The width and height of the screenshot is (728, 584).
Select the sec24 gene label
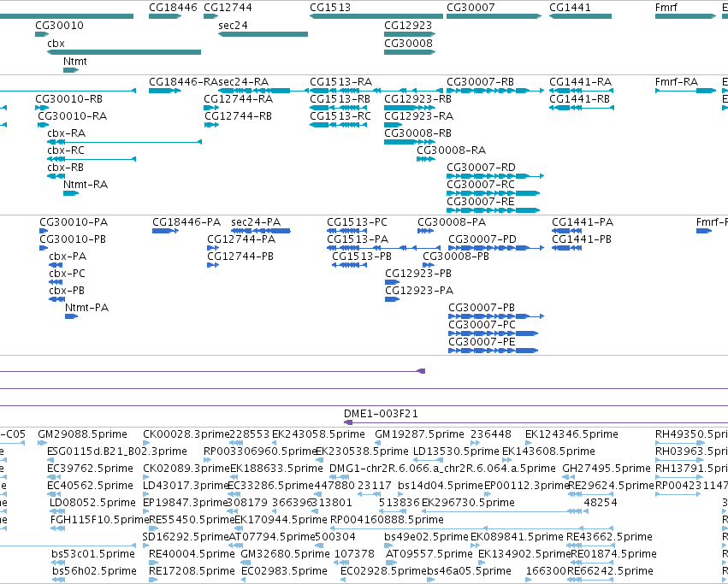coord(233,26)
